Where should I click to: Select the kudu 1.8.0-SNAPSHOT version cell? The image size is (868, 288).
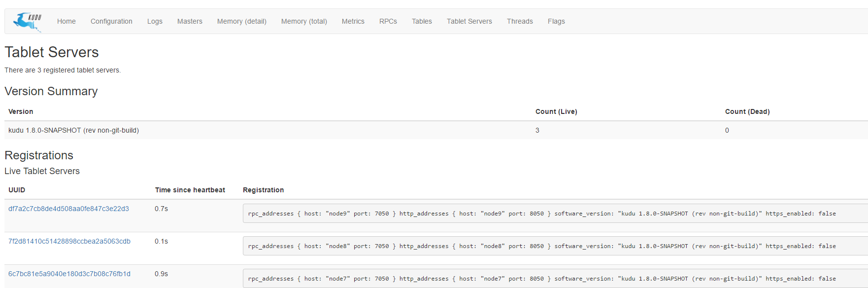pos(73,130)
